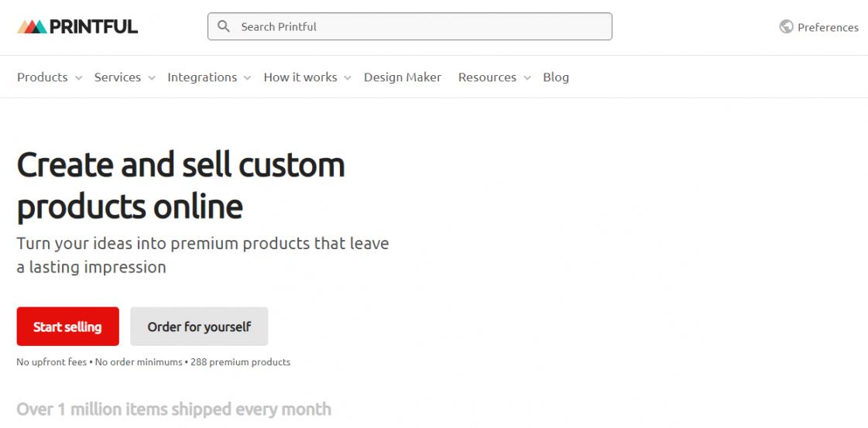The height and width of the screenshot is (428, 868).
Task: Open the Services menu
Action: point(118,77)
